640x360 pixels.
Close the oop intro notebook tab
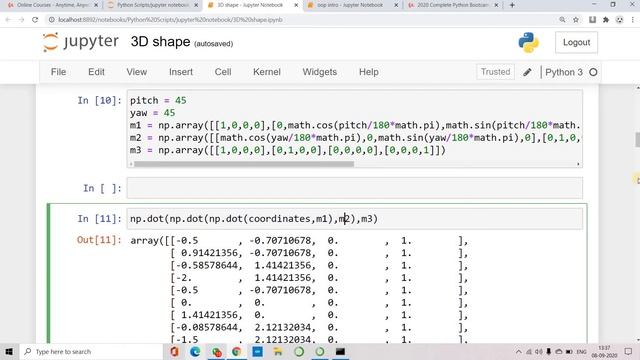tap(396, 5)
